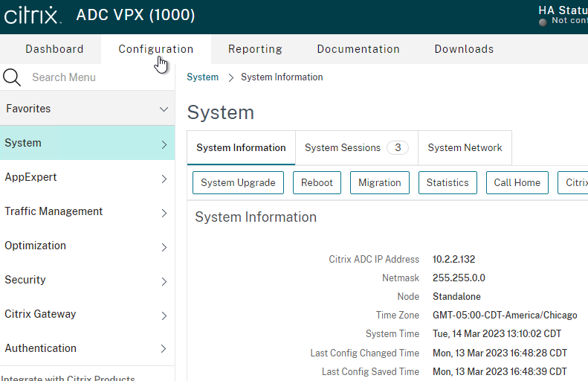Screen dimensions: 588x381
Task: Click the Time Zone label
Action: pos(398,316)
